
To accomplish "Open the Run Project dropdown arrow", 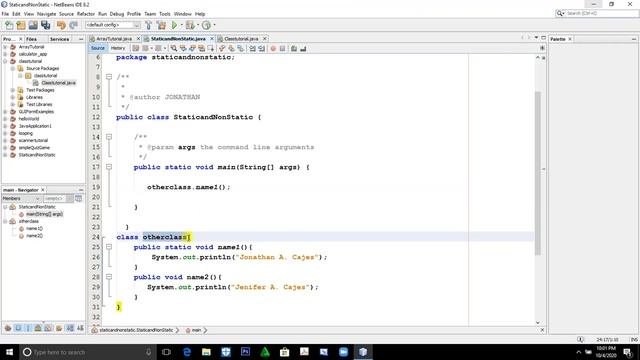I will tap(181, 25).
